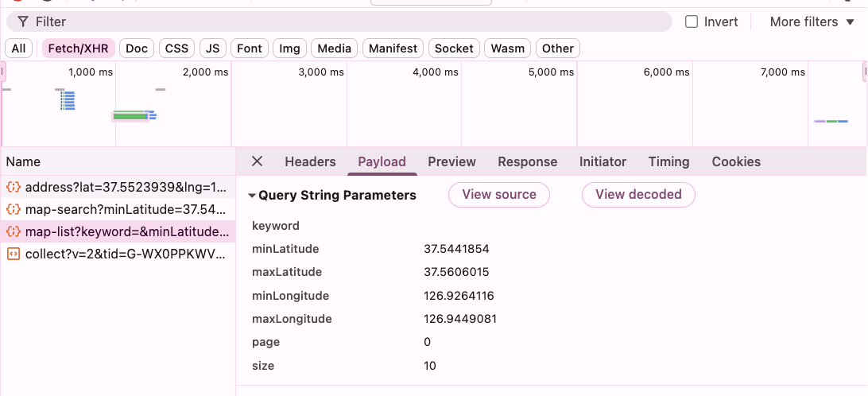Screen dimensions: 868x396
Task: Click the View decoded button
Action: (638, 194)
